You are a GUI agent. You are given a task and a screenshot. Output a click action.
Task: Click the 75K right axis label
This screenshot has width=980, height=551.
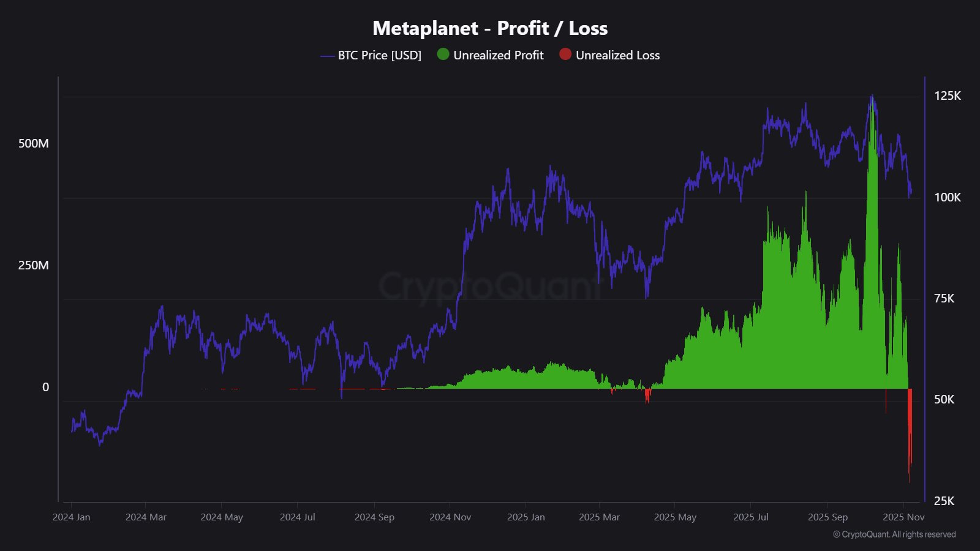pos(944,298)
